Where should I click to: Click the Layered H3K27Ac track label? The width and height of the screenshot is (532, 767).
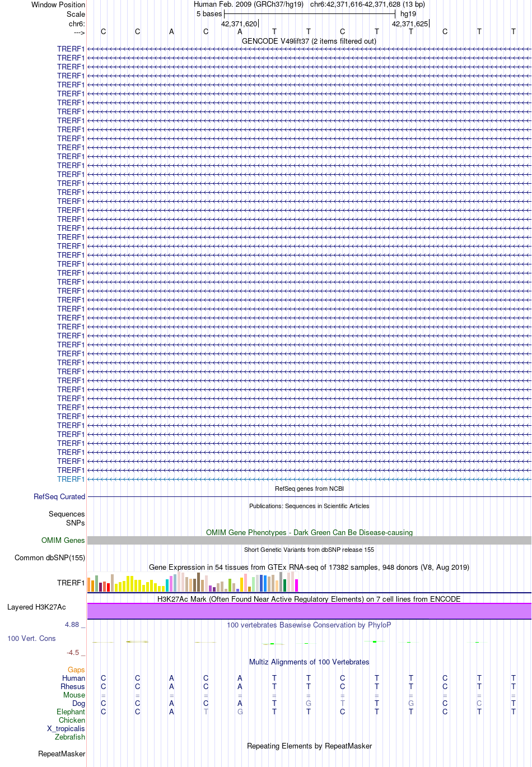coord(36,607)
